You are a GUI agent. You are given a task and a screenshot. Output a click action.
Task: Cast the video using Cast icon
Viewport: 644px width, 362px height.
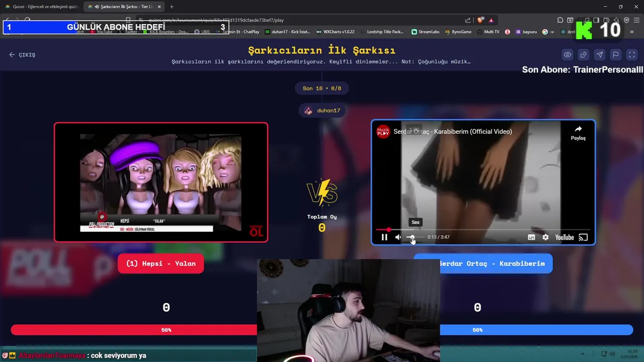[x=583, y=237]
